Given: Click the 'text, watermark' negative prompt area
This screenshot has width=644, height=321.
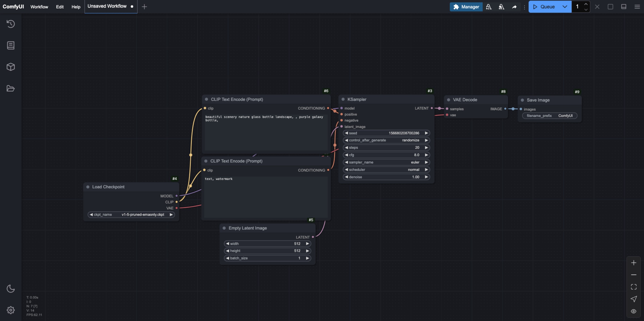Looking at the screenshot, I should [x=266, y=197].
